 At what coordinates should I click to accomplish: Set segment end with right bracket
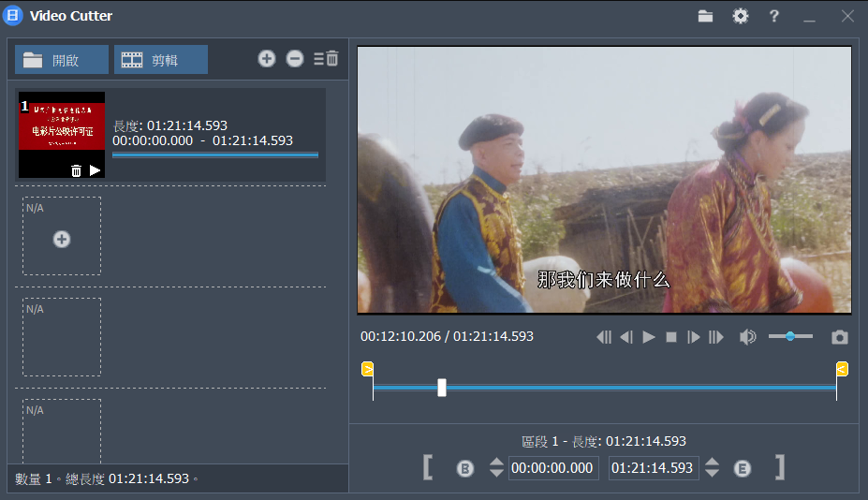(x=779, y=467)
